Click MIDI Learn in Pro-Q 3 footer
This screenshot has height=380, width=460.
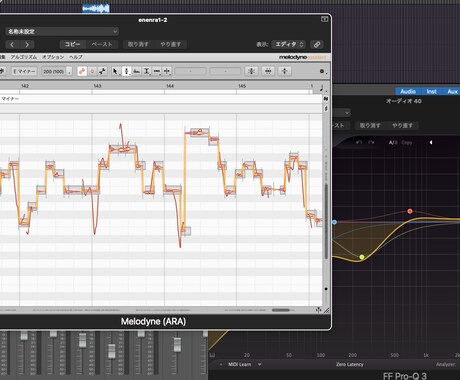[239, 364]
